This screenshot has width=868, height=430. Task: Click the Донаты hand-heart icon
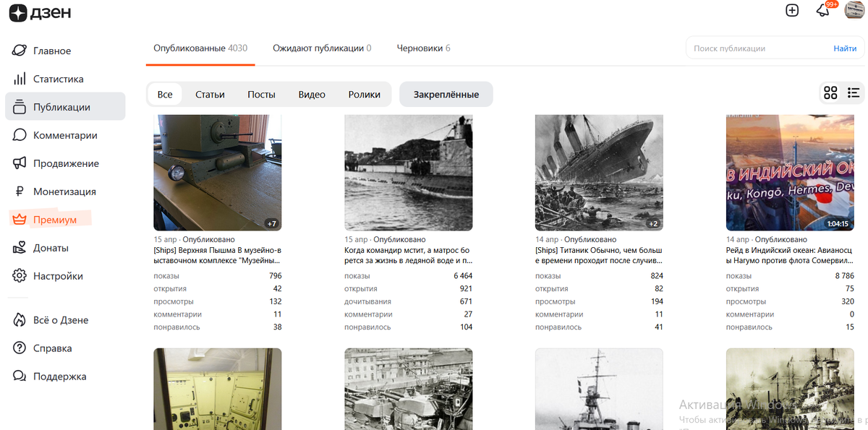(x=20, y=248)
